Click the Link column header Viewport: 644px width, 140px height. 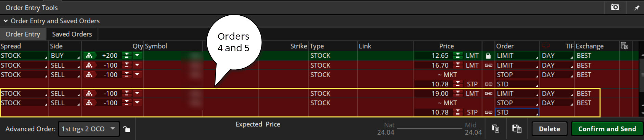pyautogui.click(x=365, y=46)
